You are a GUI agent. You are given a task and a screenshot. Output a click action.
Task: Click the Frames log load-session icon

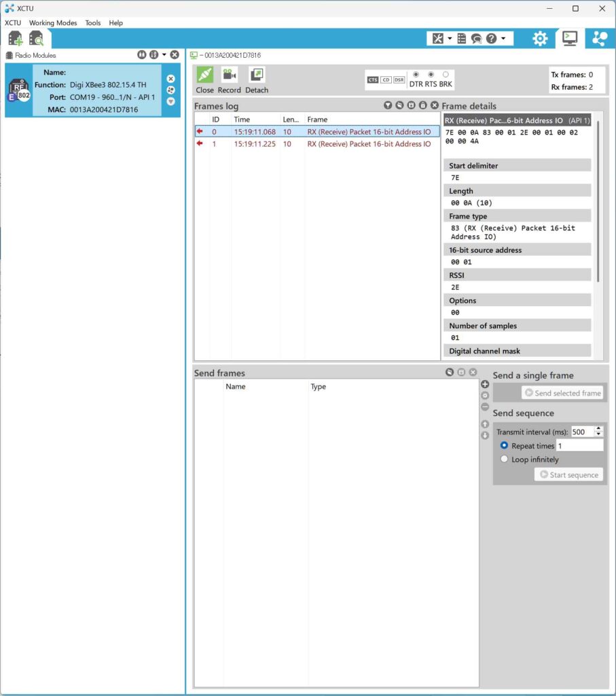coord(399,105)
